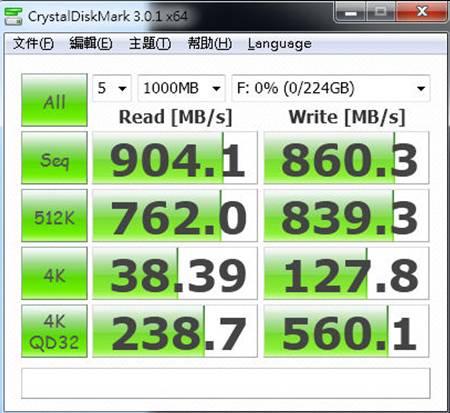Open the 主題(T) theme menu
The width and height of the screenshot is (450, 413).
point(150,43)
